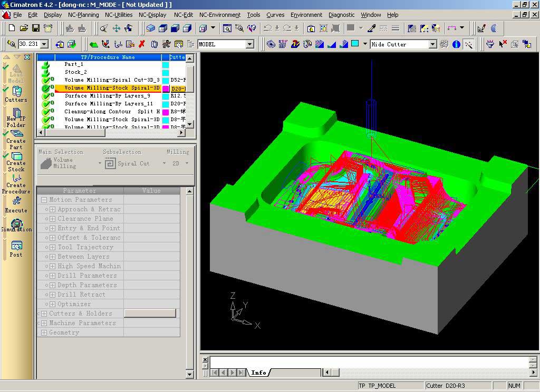Expand the Geometry section

44,333
